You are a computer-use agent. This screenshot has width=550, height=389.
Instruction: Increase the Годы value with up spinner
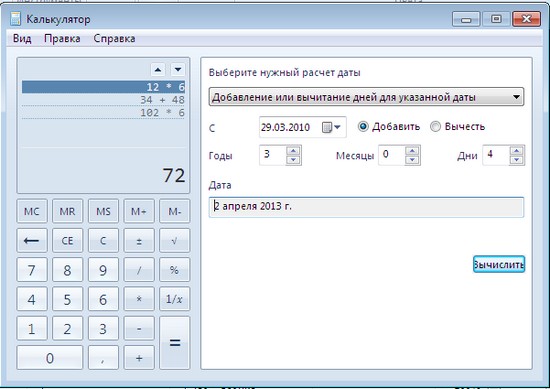tap(293, 151)
